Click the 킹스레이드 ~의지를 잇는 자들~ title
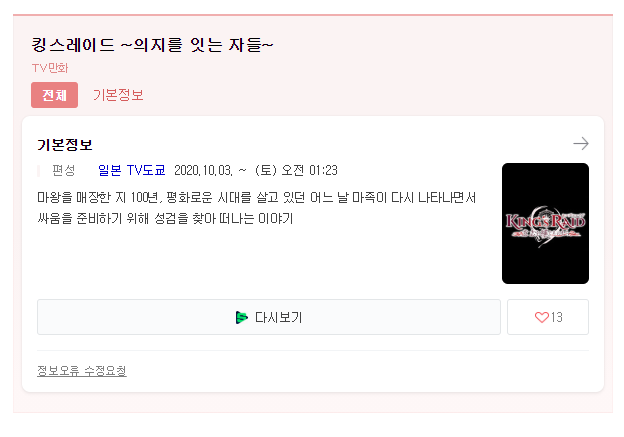This screenshot has width=624, height=437. click(x=152, y=45)
